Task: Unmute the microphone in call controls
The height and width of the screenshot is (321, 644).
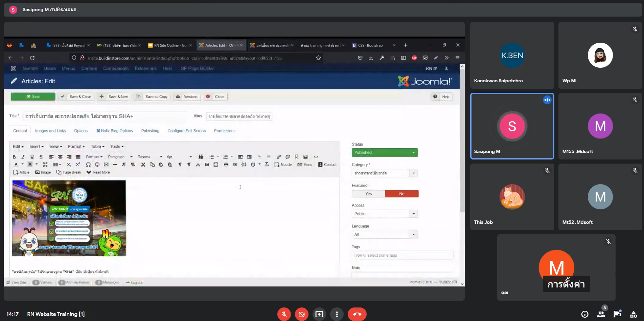Action: [284, 314]
